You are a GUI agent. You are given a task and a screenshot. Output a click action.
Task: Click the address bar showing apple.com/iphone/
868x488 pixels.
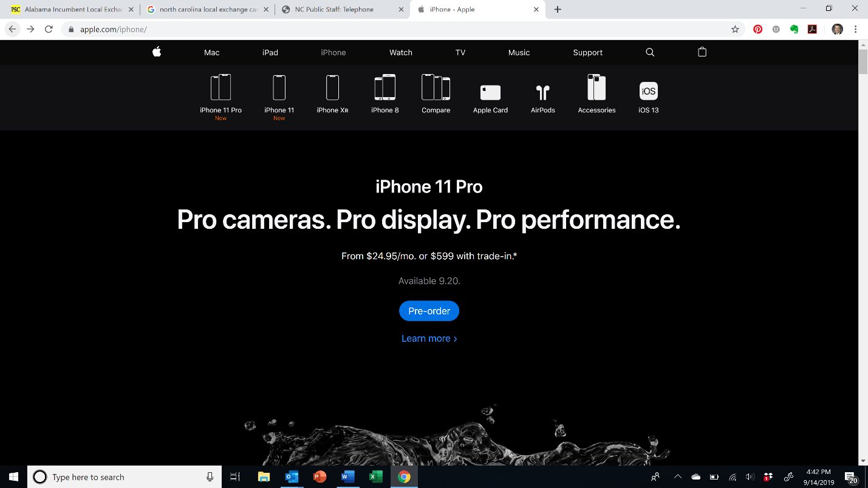point(395,29)
